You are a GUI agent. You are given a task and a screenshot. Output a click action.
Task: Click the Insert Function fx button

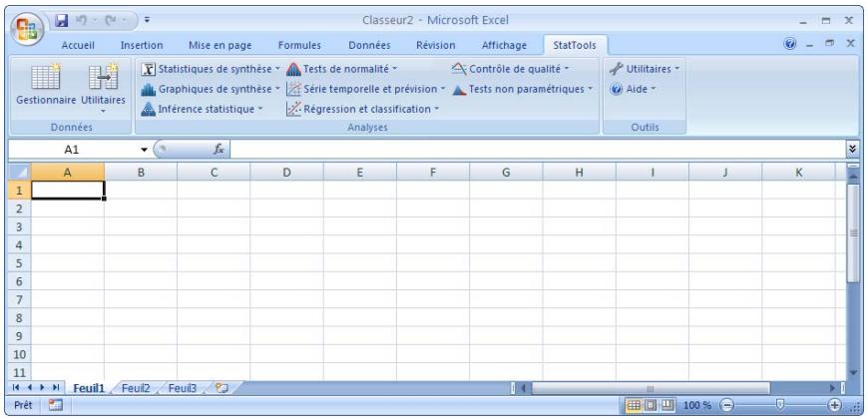(x=218, y=150)
